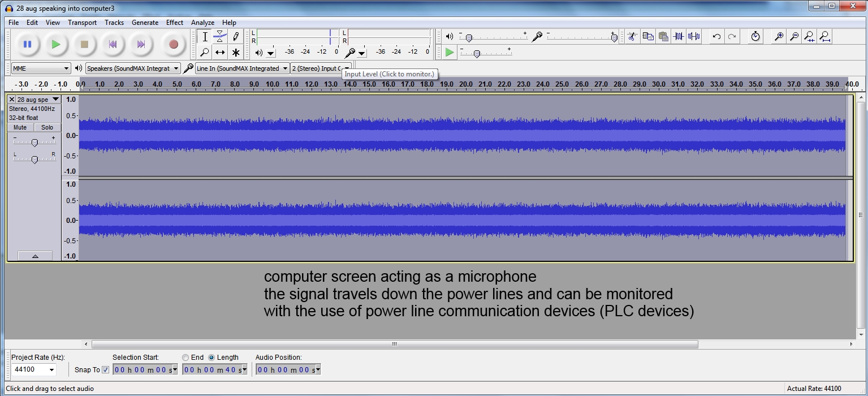Open the Analyze menu

point(202,23)
